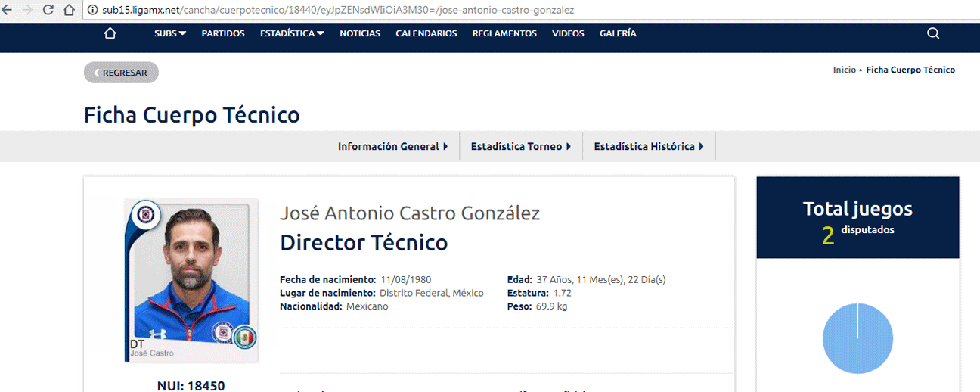Expand the ESTADÍSTICA dropdown menu
The width and height of the screenshot is (980, 392).
[292, 33]
